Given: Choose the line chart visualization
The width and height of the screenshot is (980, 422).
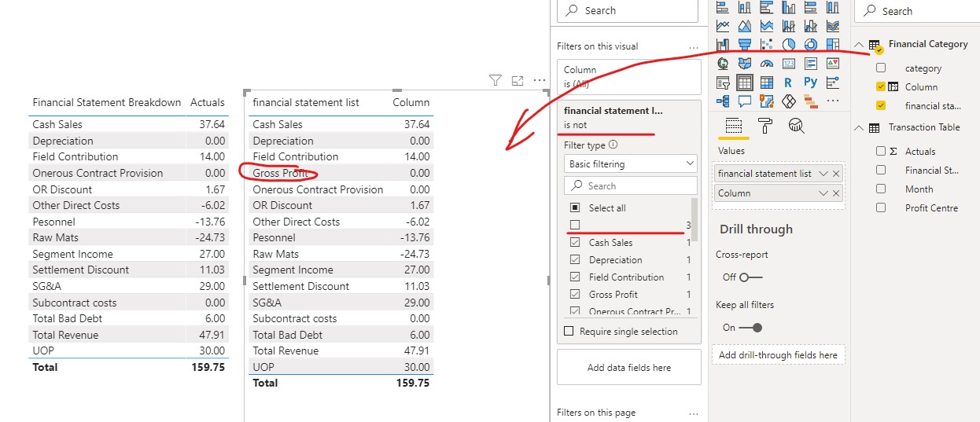Looking at the screenshot, I should coord(723,26).
